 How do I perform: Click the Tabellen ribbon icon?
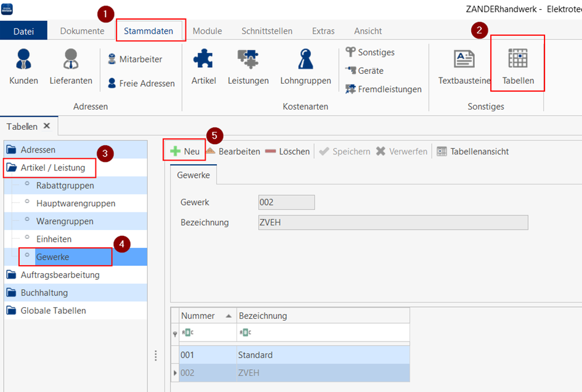pos(517,66)
